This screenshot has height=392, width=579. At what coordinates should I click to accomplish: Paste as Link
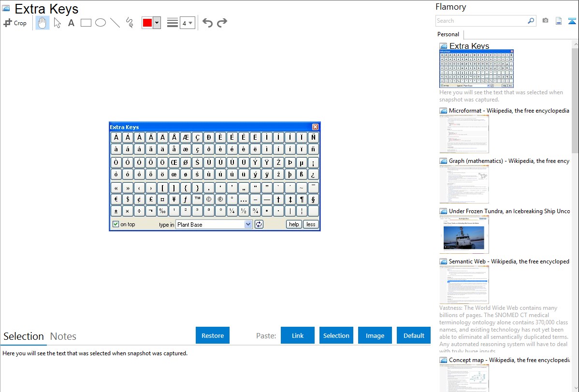pos(298,335)
